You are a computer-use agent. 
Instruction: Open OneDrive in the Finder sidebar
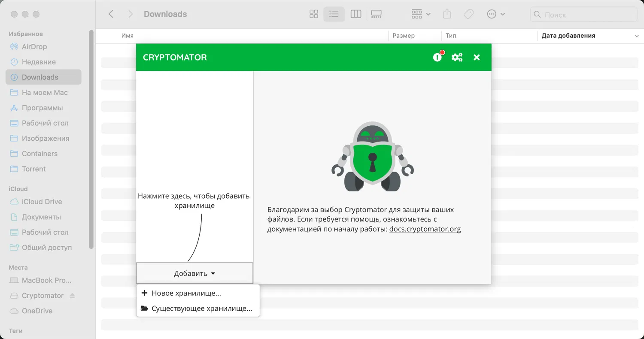tap(43, 311)
